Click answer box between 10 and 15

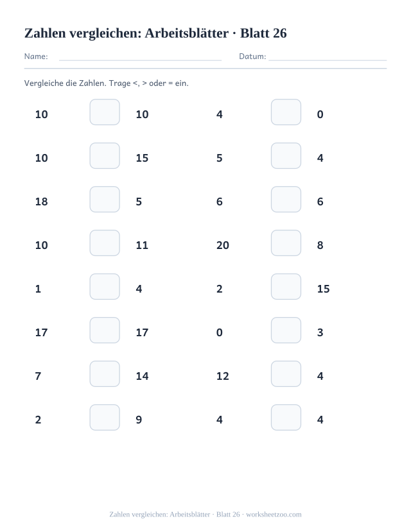click(x=105, y=156)
